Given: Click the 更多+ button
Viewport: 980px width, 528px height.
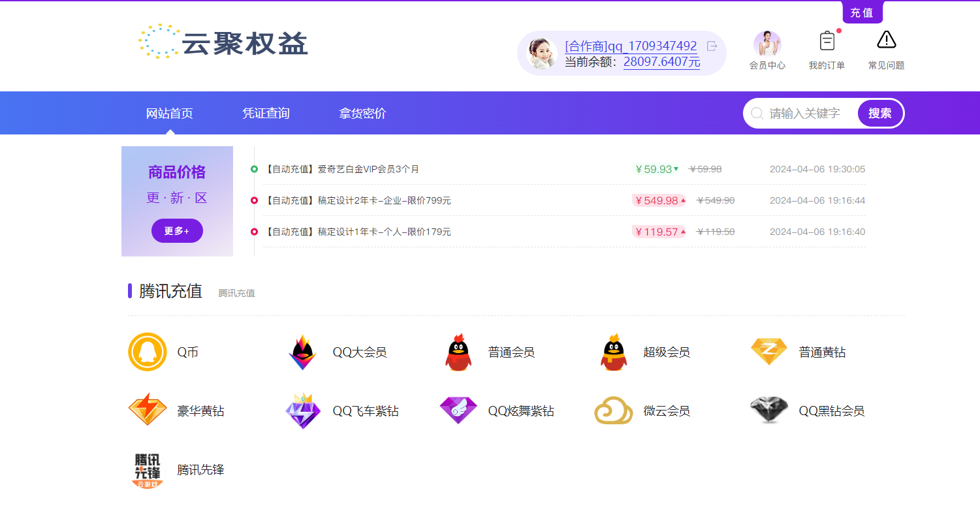Looking at the screenshot, I should tap(177, 230).
